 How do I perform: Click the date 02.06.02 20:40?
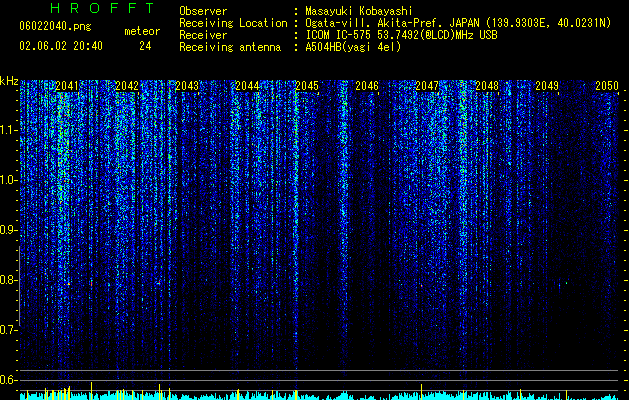[61, 46]
